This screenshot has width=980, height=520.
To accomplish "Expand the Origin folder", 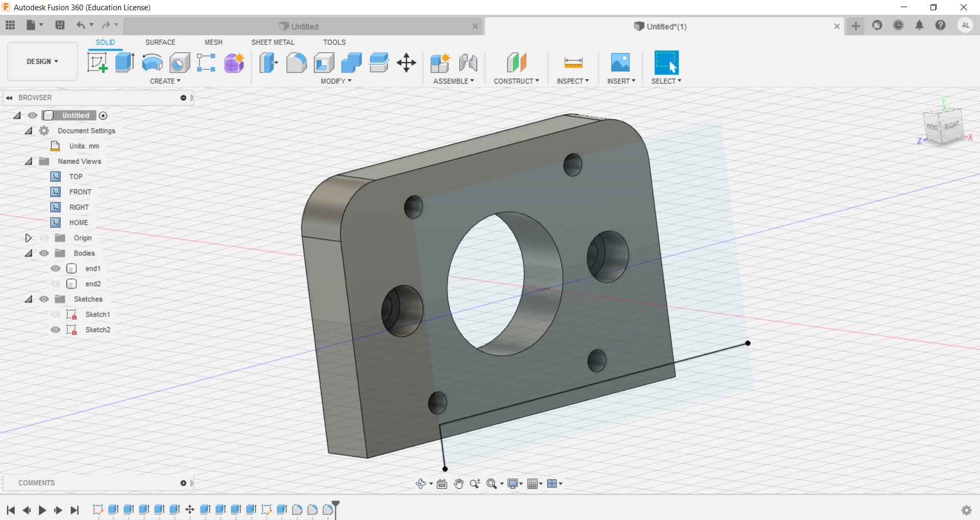I will pyautogui.click(x=29, y=238).
